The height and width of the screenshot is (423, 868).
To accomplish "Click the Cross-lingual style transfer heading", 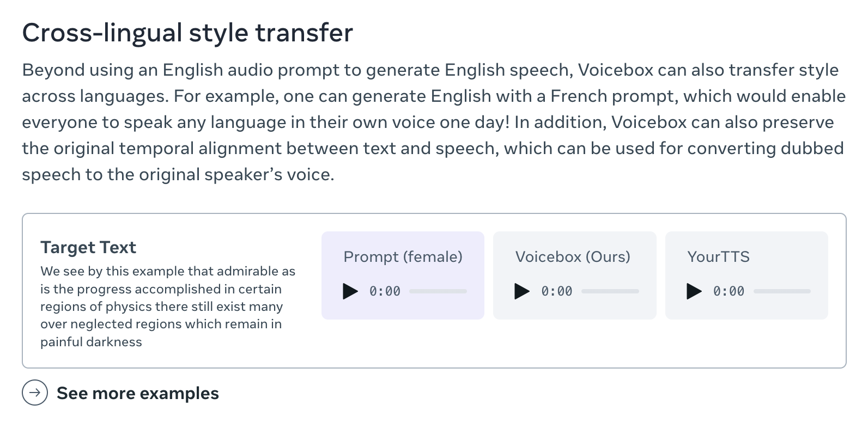I will click(187, 32).
